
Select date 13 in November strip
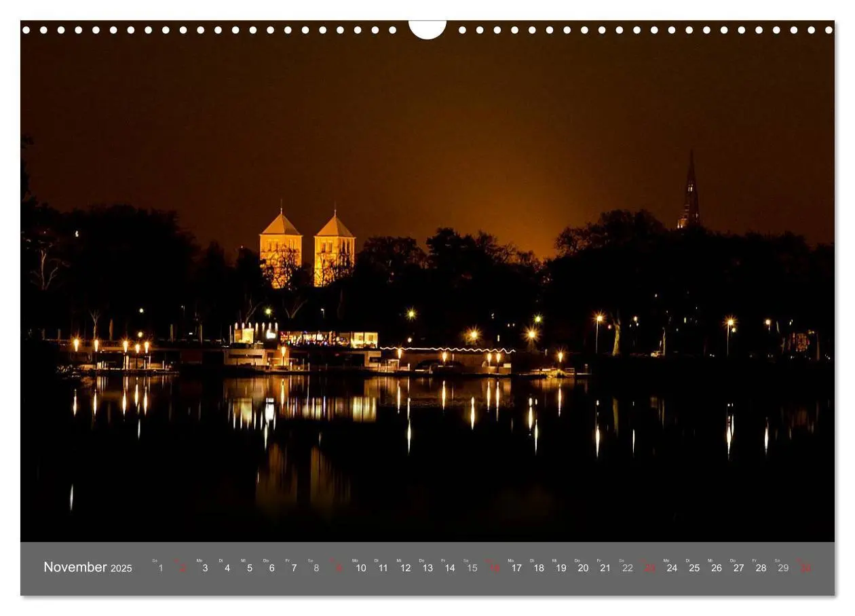click(x=427, y=568)
